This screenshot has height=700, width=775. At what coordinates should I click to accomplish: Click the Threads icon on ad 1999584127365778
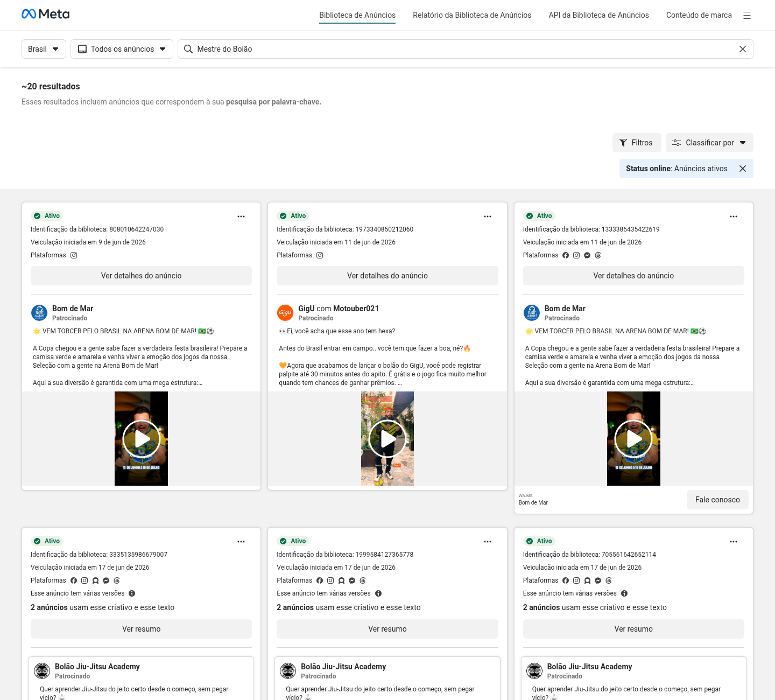tap(363, 580)
